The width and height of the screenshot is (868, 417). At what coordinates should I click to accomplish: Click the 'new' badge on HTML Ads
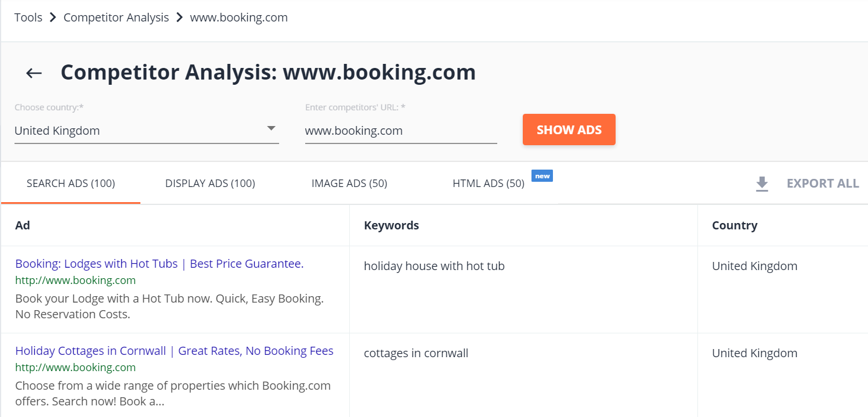(542, 176)
